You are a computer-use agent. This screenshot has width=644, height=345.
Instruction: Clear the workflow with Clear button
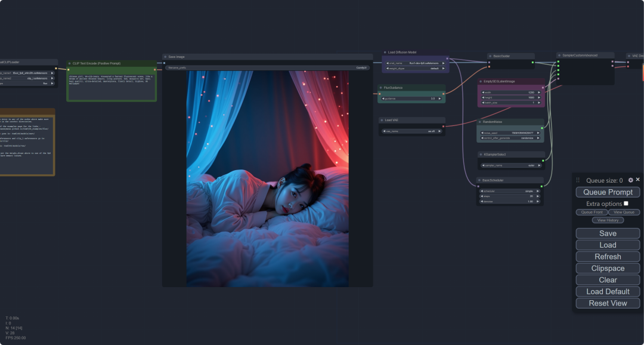tap(608, 280)
